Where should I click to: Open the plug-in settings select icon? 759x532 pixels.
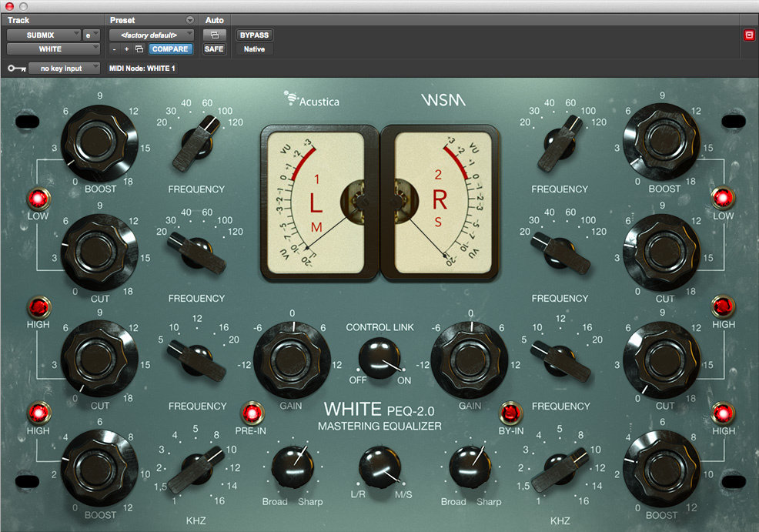[x=139, y=49]
